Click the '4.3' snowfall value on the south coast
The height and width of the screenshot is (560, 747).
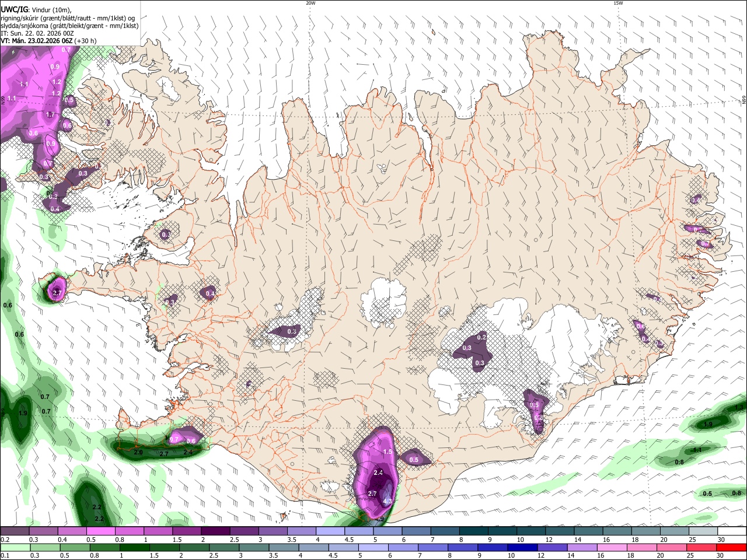(x=388, y=501)
